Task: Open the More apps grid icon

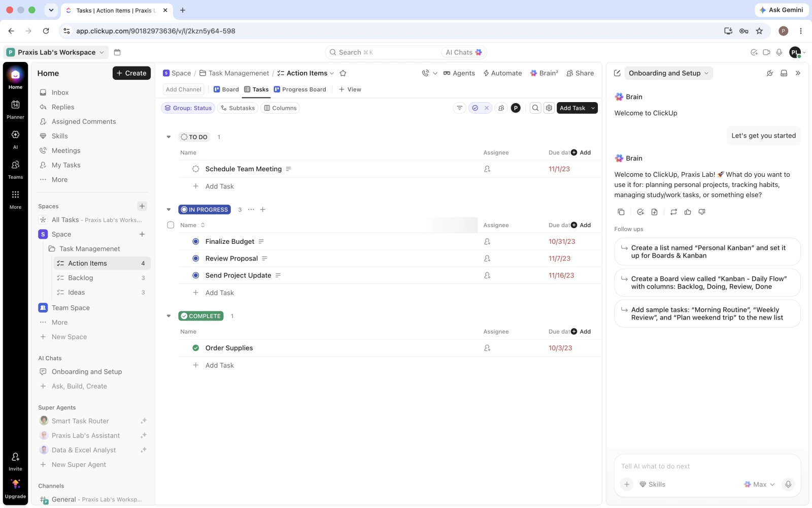Action: (x=15, y=199)
